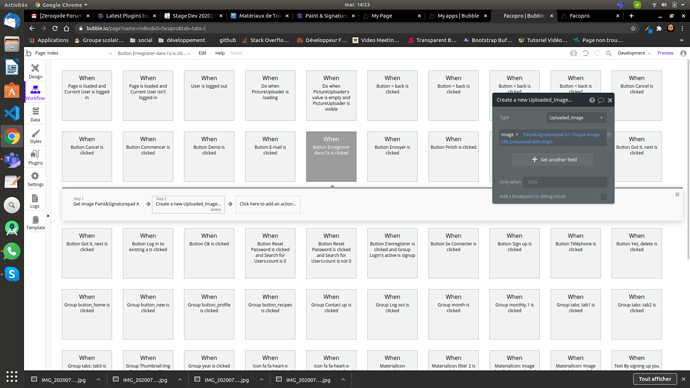Click the Bubble logo in editor toolbar

click(29, 53)
